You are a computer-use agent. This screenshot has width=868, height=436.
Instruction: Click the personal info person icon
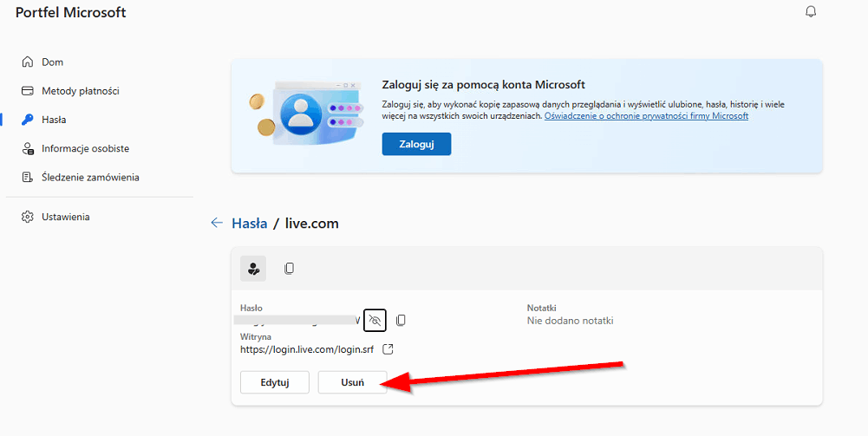27,148
